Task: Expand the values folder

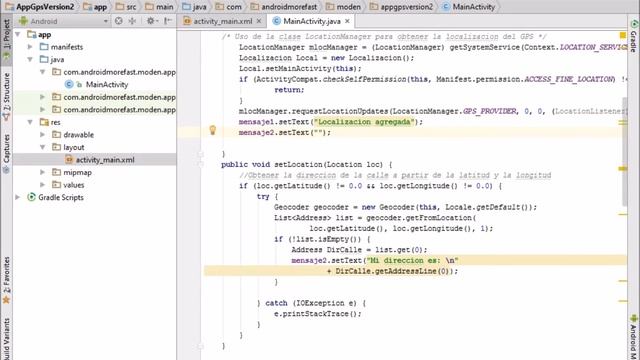Action: pos(42,185)
